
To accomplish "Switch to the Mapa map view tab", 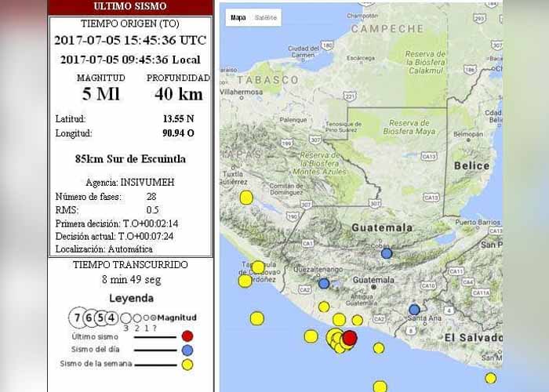I will [x=238, y=18].
